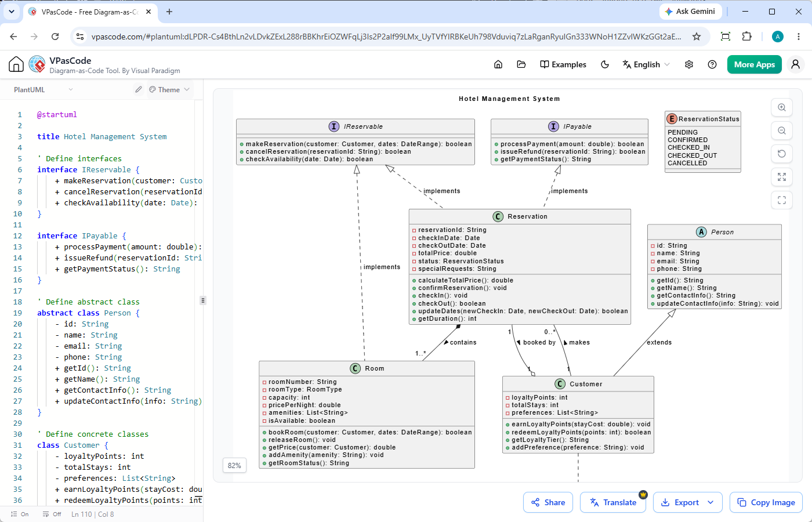Open the Export dropdown button
812x522 pixels.
tap(687, 502)
